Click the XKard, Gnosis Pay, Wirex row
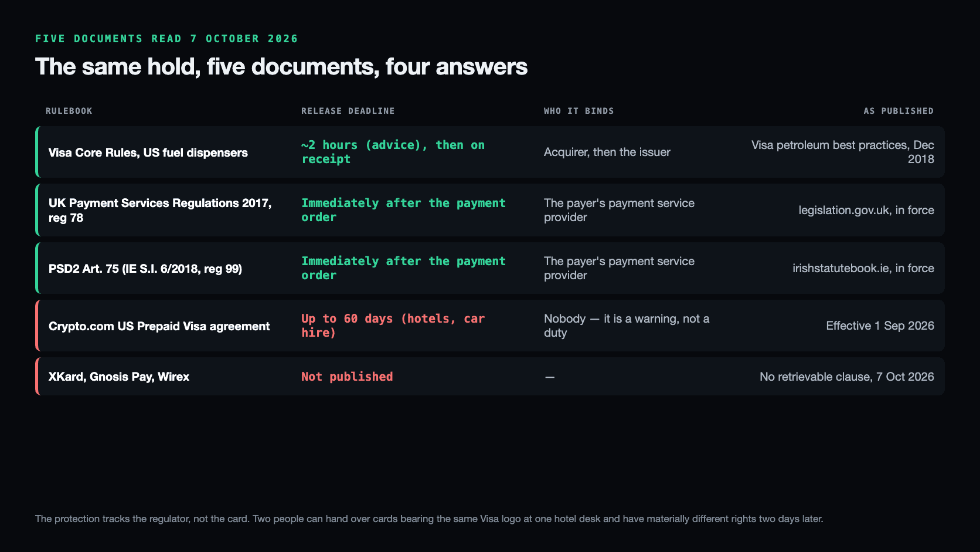 [490, 376]
